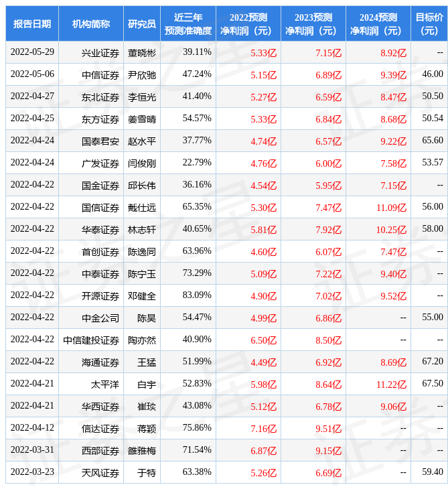Click the 2023预测净利润 column header
Image resolution: width=448 pixels, height=489 pixels.
(313, 23)
